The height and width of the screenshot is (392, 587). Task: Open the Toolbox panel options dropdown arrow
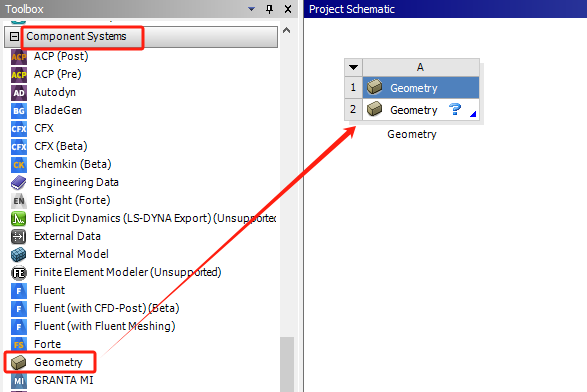click(x=252, y=9)
